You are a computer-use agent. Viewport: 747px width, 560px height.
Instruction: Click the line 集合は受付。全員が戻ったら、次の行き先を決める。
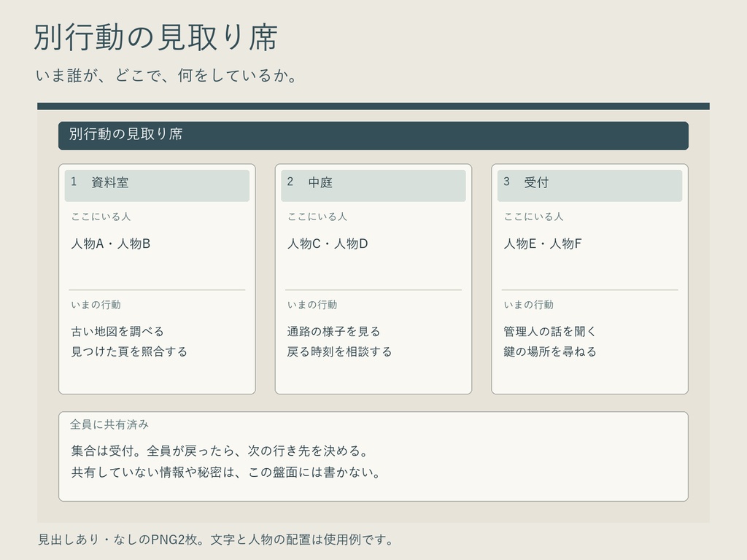point(220,451)
